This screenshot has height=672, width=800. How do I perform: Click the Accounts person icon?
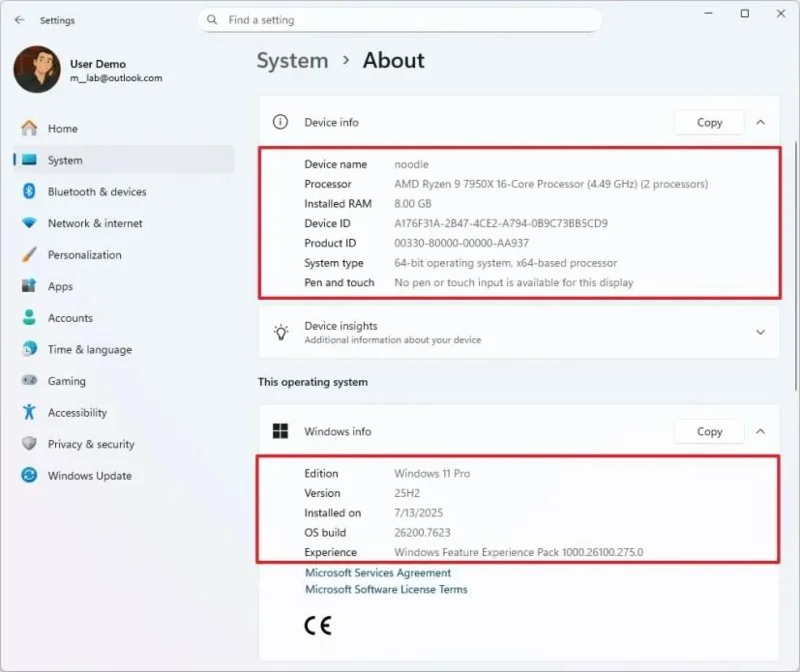[x=29, y=317]
